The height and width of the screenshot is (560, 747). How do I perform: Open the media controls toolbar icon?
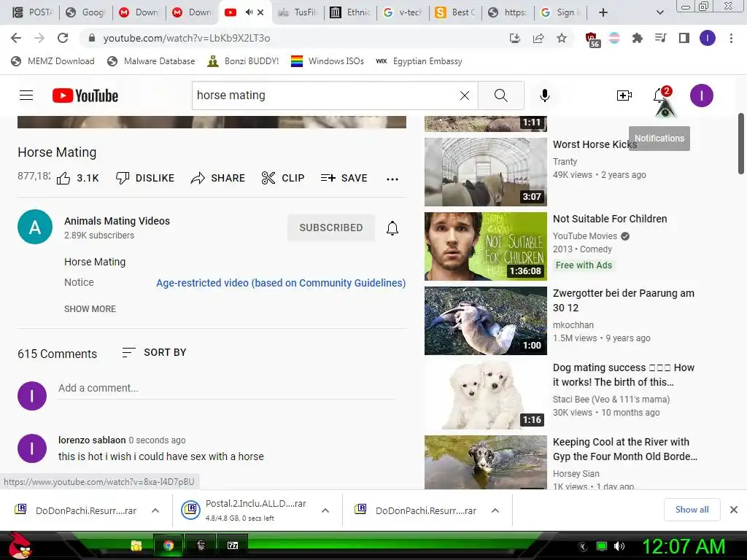[x=661, y=38]
